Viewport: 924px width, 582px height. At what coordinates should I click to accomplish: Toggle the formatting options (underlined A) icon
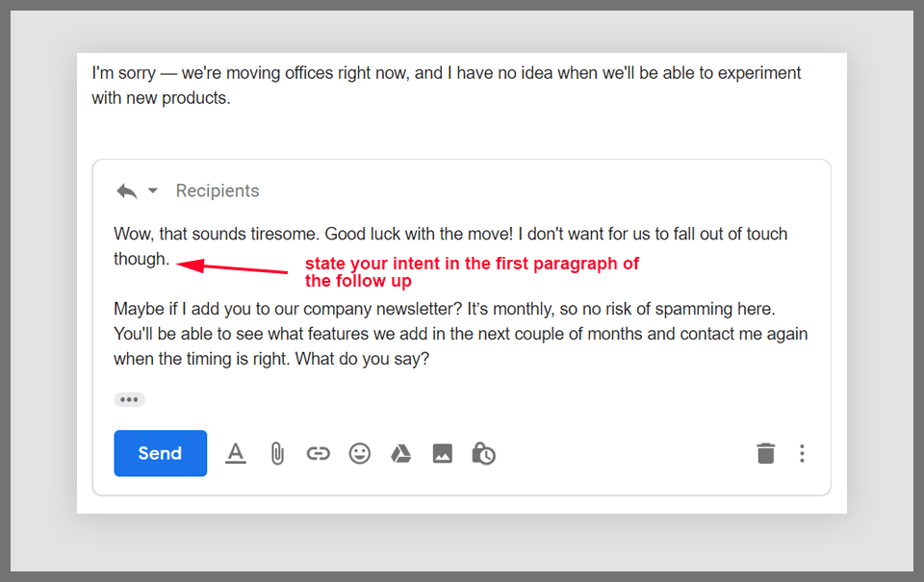click(x=236, y=453)
